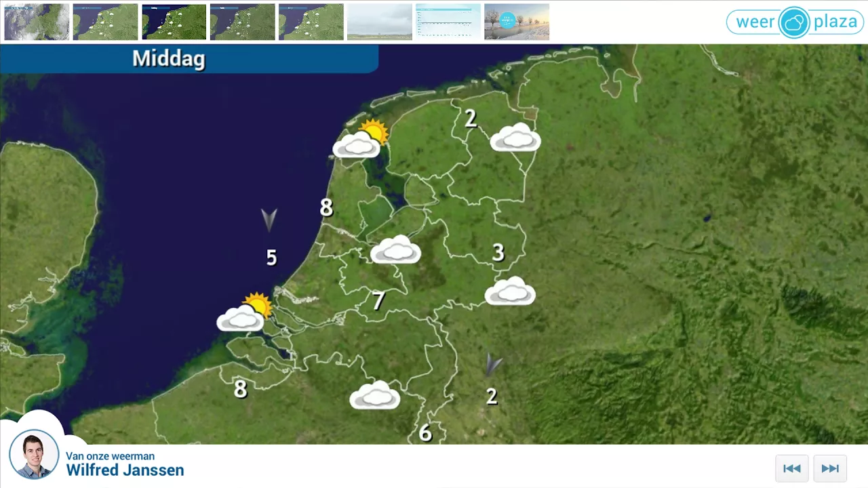Screen dimensions: 868x488
Task: Click the sun-and-cloud icon on northwest coast
Action: (x=361, y=139)
